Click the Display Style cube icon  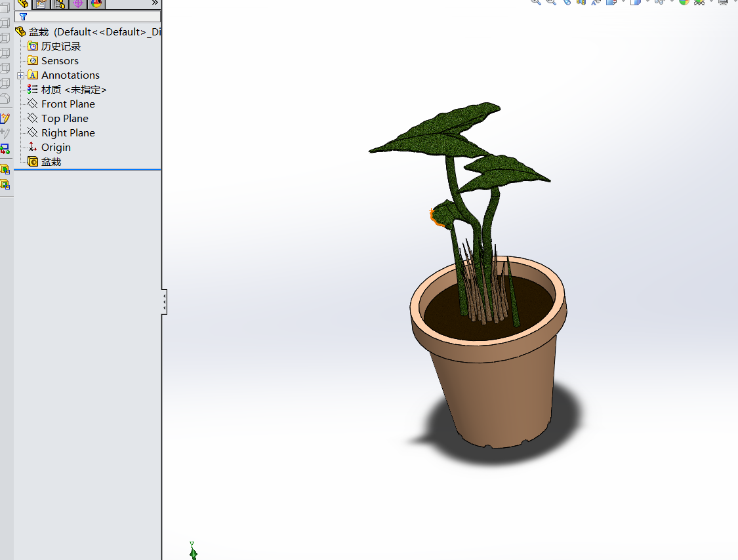pos(636,2)
